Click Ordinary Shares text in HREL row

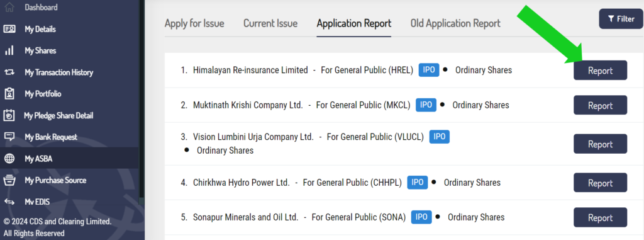coord(484,71)
